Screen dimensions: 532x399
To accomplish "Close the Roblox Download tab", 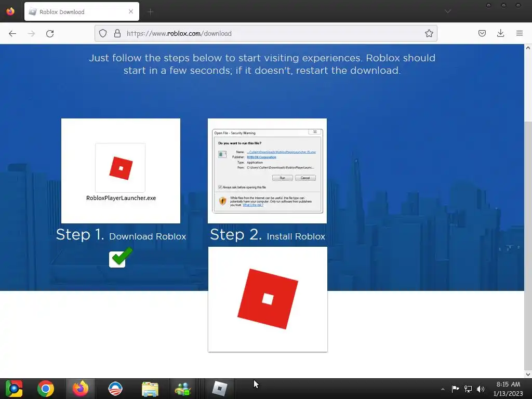I will point(131,11).
